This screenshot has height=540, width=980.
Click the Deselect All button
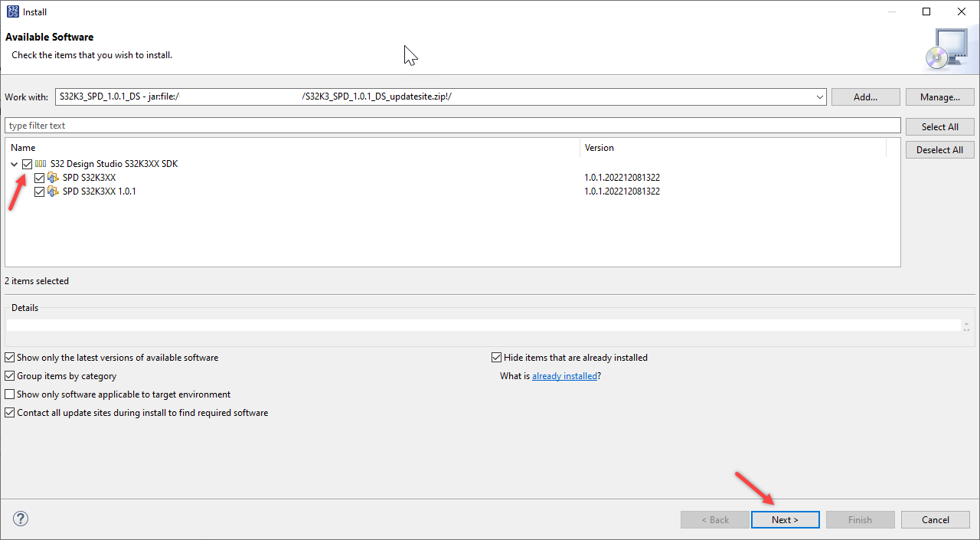point(940,150)
